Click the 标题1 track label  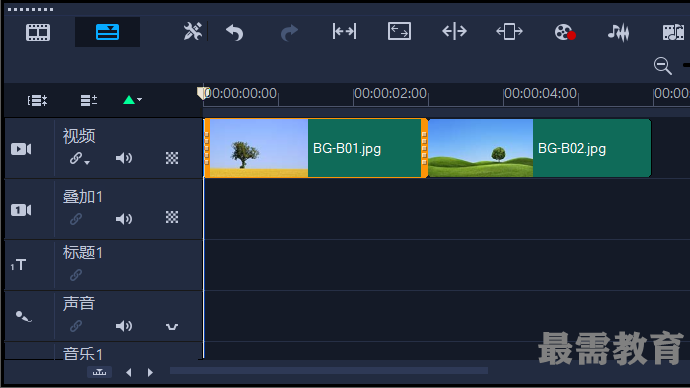pos(83,253)
